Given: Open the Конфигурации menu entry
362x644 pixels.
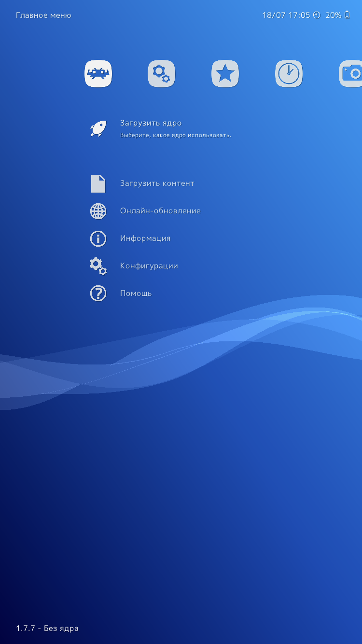Looking at the screenshot, I should (x=149, y=266).
